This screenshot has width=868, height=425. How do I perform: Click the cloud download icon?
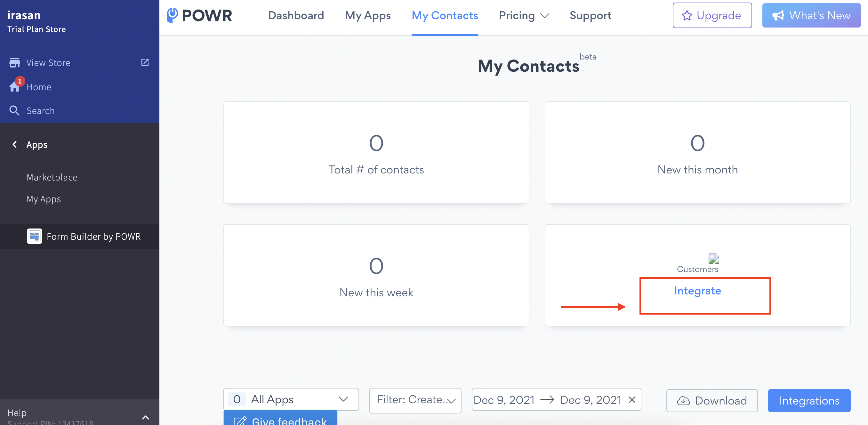pyautogui.click(x=683, y=400)
